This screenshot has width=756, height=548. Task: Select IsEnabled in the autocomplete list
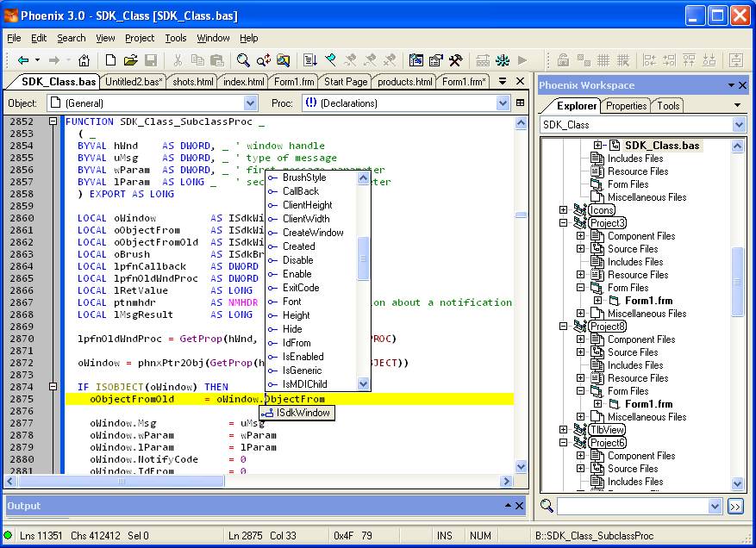coord(303,357)
